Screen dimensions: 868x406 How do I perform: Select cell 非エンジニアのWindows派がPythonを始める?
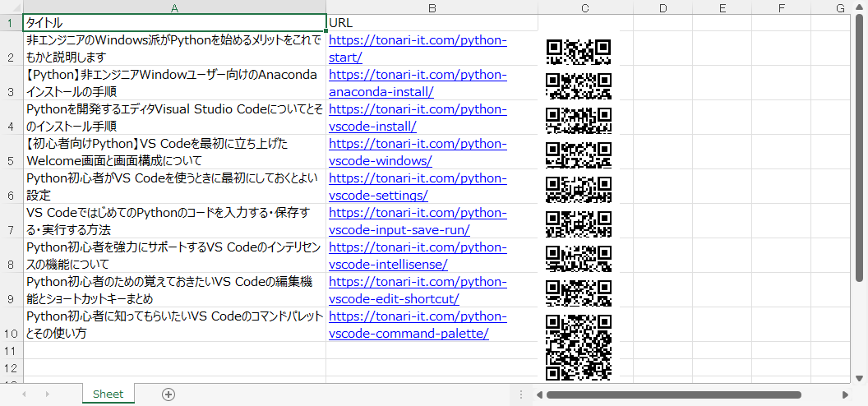coord(174,48)
